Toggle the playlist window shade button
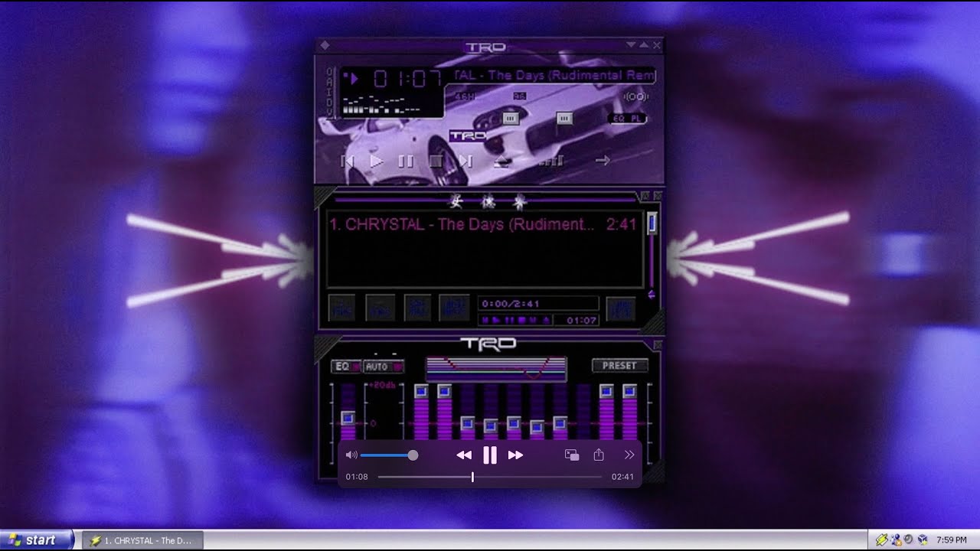Viewport: 980px width, 551px height. click(x=645, y=196)
